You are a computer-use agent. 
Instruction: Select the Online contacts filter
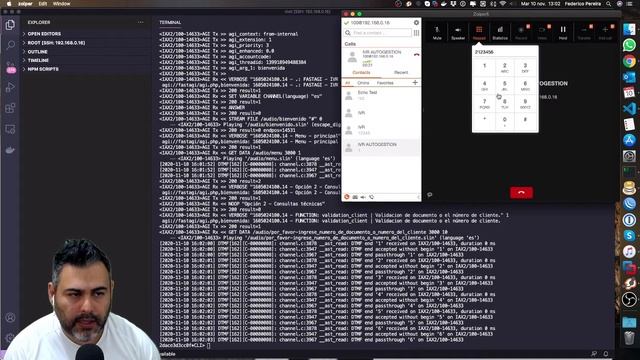[363, 83]
